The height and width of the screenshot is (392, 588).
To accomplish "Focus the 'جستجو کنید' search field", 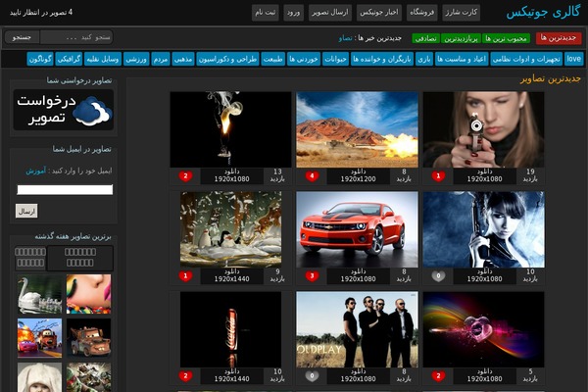I will (76, 37).
